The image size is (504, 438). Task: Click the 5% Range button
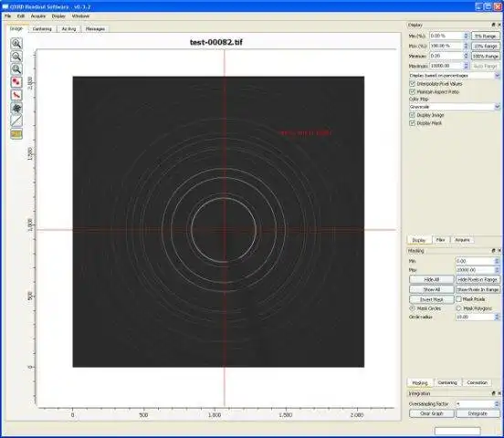pyautogui.click(x=486, y=36)
